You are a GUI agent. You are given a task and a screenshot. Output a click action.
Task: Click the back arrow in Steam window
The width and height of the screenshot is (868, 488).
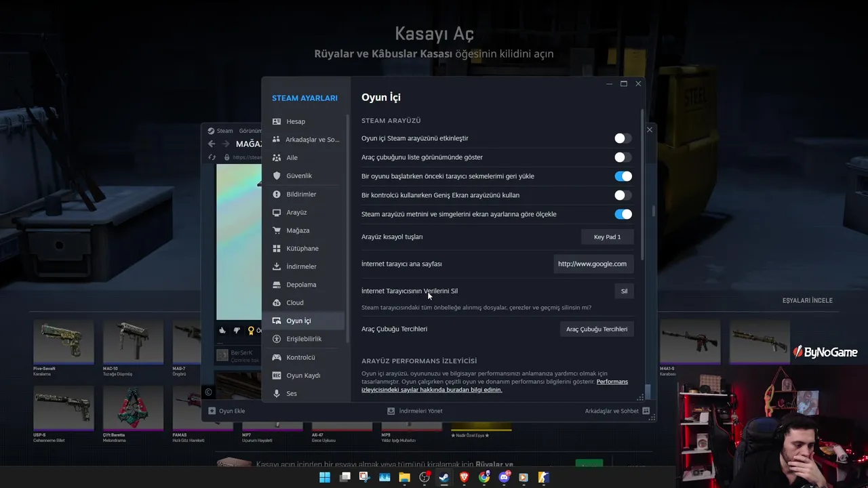(x=212, y=144)
